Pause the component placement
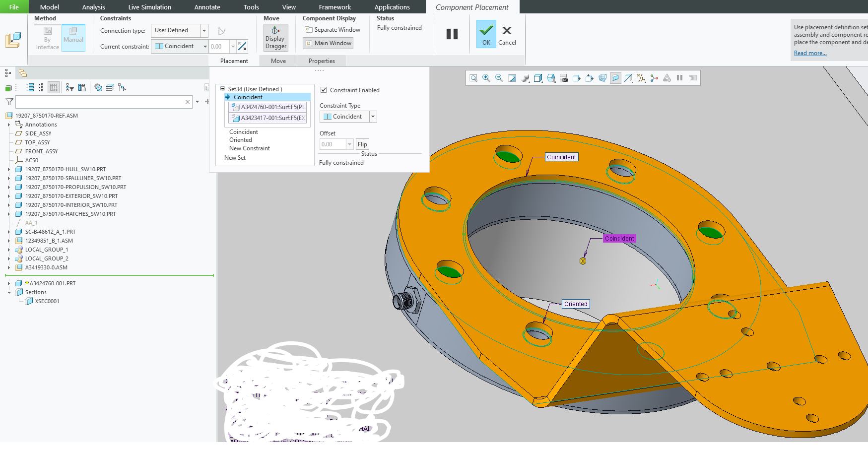Screen dimensions: 868x449 tap(452, 34)
